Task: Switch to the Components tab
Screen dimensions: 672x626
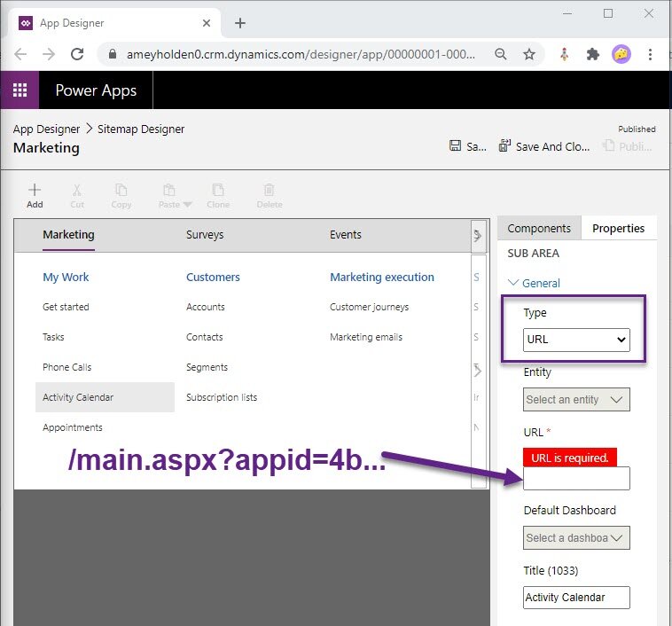Action: [539, 229]
